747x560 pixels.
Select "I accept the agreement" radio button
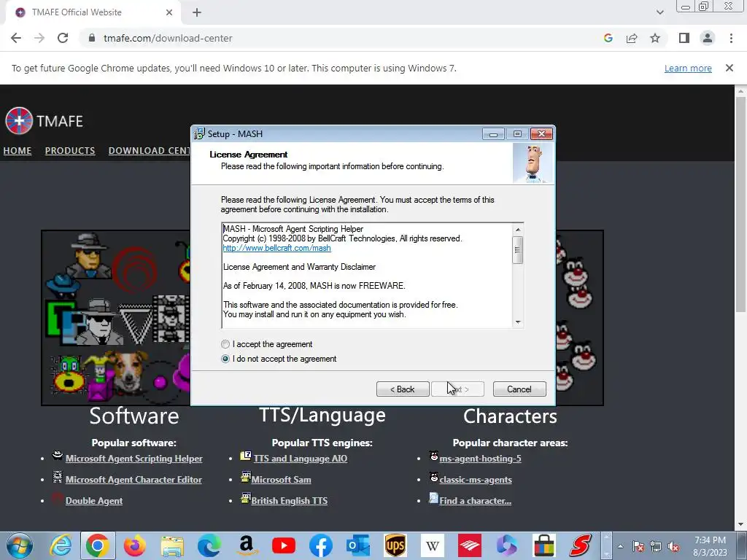225,344
